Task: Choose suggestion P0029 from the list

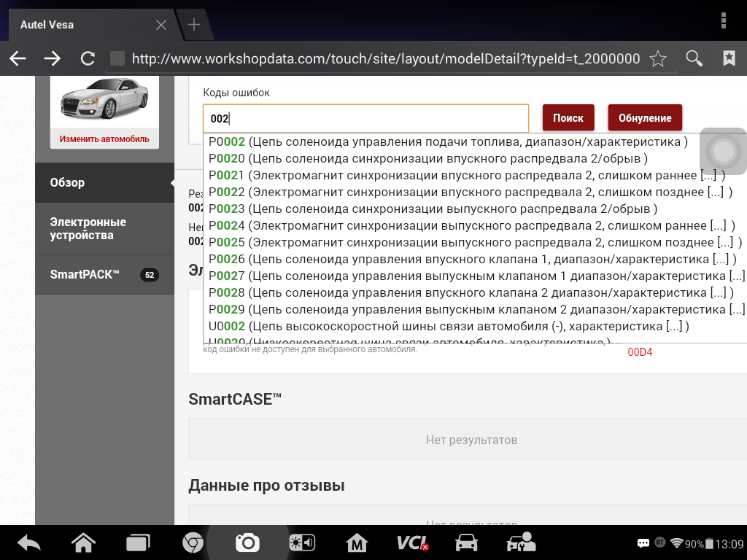Action: pos(476,309)
